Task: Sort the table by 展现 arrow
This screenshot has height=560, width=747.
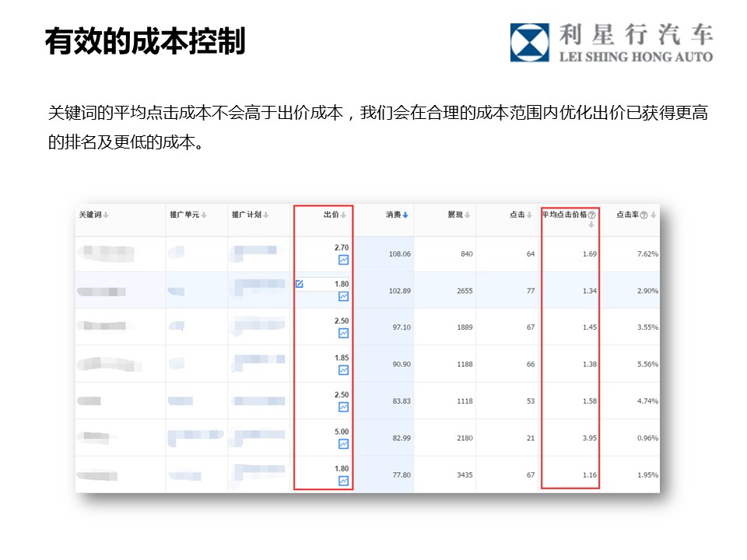Action: pyautogui.click(x=468, y=215)
